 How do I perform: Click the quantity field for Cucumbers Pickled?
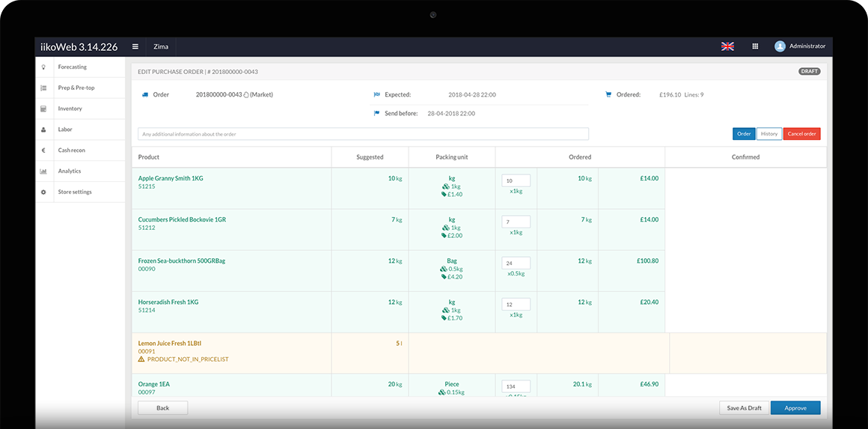click(516, 222)
